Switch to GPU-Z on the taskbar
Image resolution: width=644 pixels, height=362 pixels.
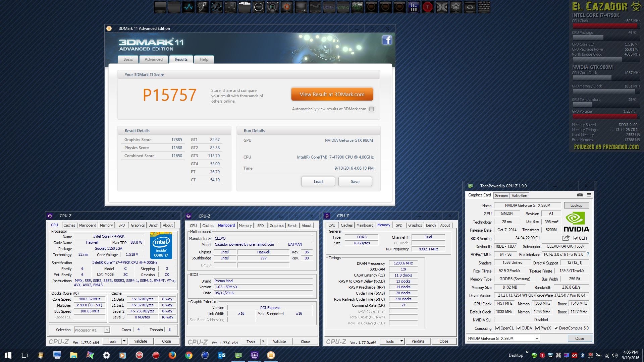(x=238, y=355)
